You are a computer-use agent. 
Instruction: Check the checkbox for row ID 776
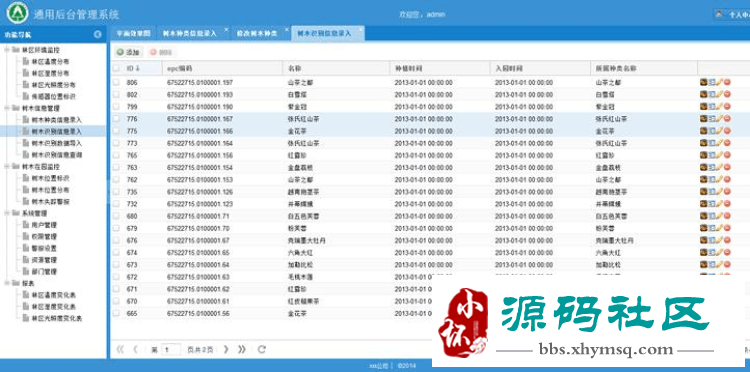[x=116, y=119]
